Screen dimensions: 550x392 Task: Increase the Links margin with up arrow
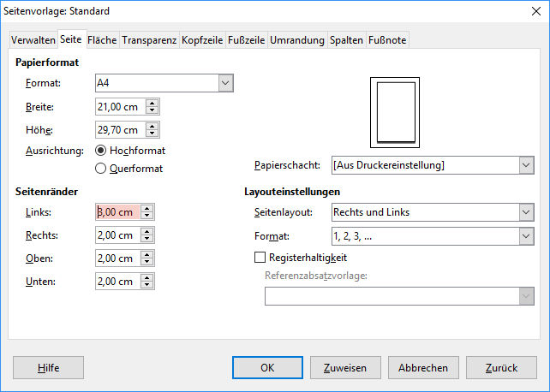pos(146,208)
